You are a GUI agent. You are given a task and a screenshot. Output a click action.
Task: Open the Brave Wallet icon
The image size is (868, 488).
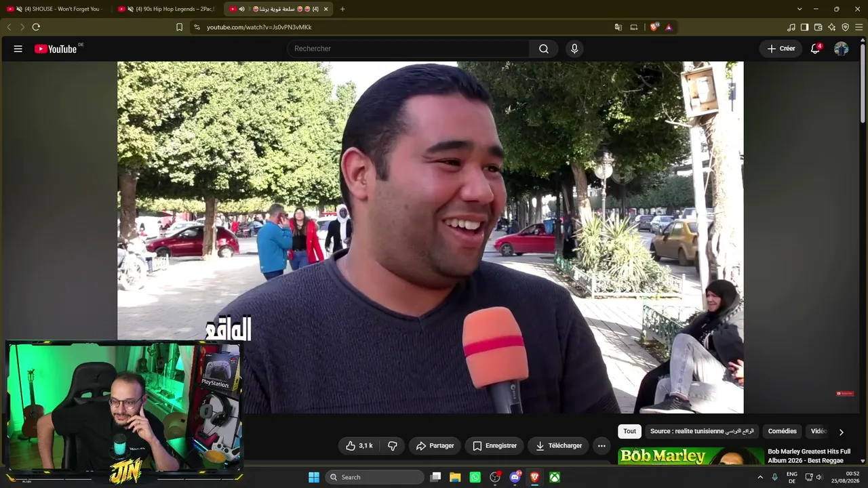pos(818,27)
